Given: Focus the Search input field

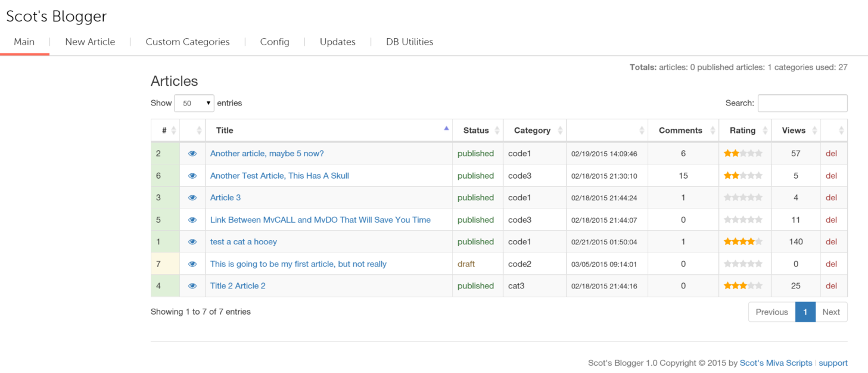Looking at the screenshot, I should click(x=802, y=103).
